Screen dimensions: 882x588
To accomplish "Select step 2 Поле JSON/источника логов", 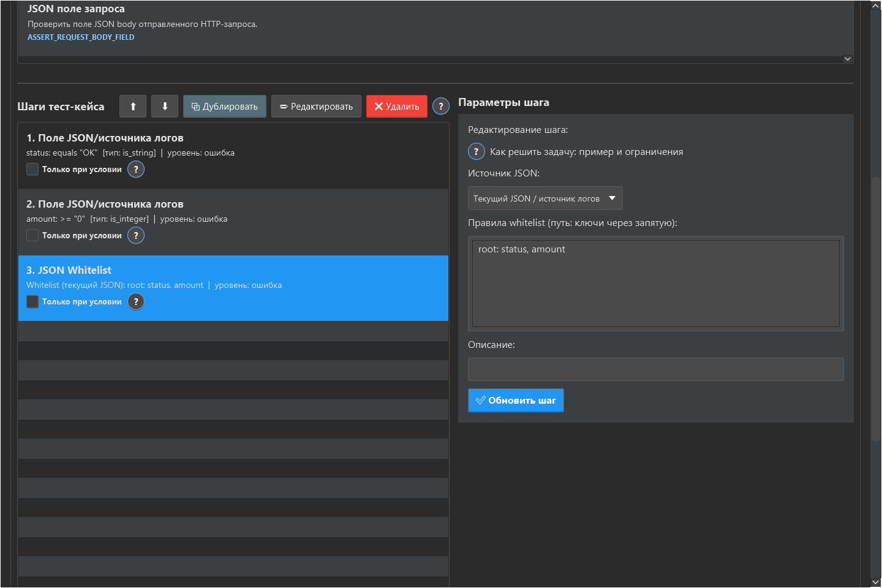I will coord(233,222).
